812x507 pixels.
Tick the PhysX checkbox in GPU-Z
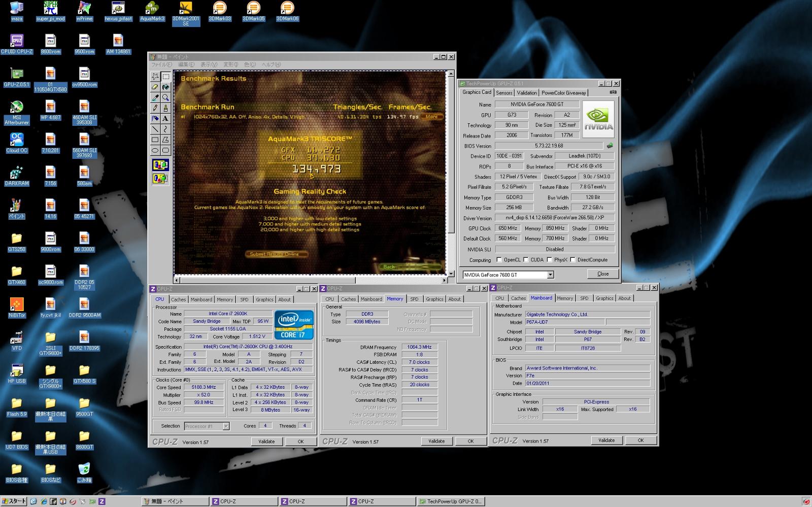click(x=549, y=260)
